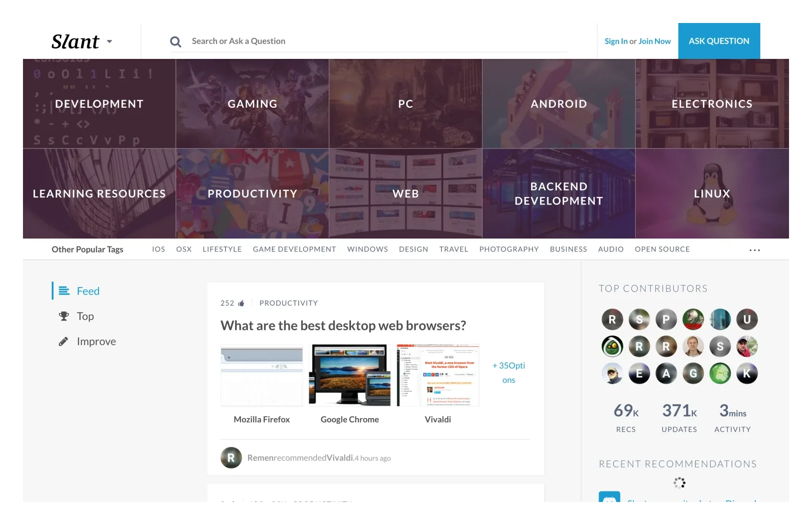Click the Feed list icon in sidebar
Screen dimensions: 812x525
(x=64, y=291)
